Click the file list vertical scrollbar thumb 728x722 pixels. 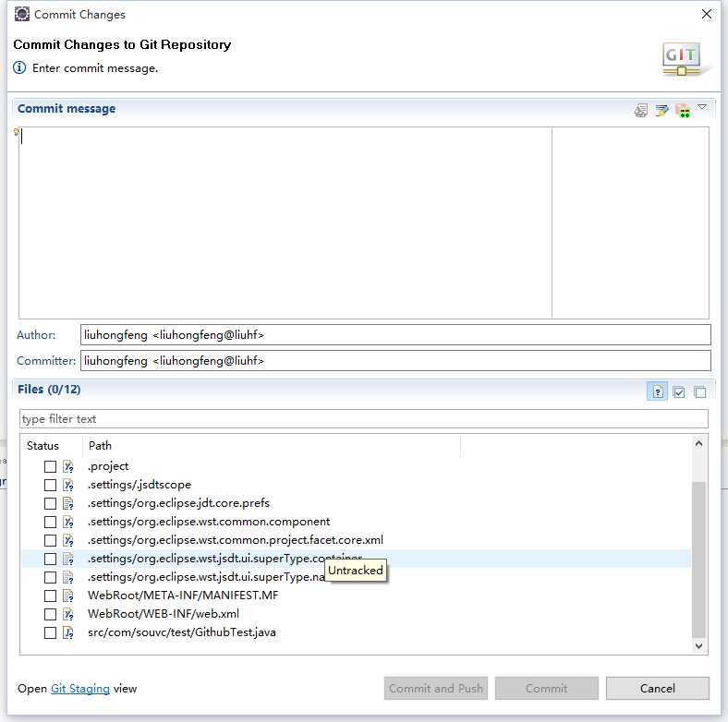698,560
